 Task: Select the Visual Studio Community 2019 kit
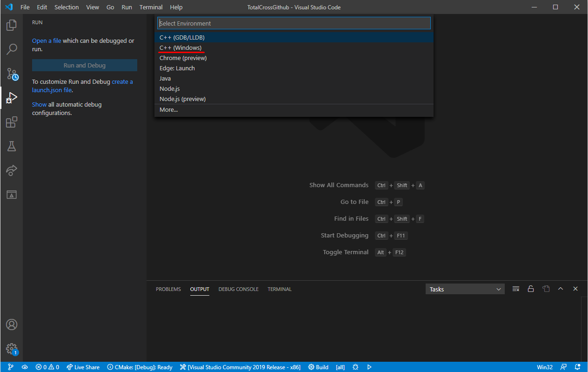[x=240, y=367]
